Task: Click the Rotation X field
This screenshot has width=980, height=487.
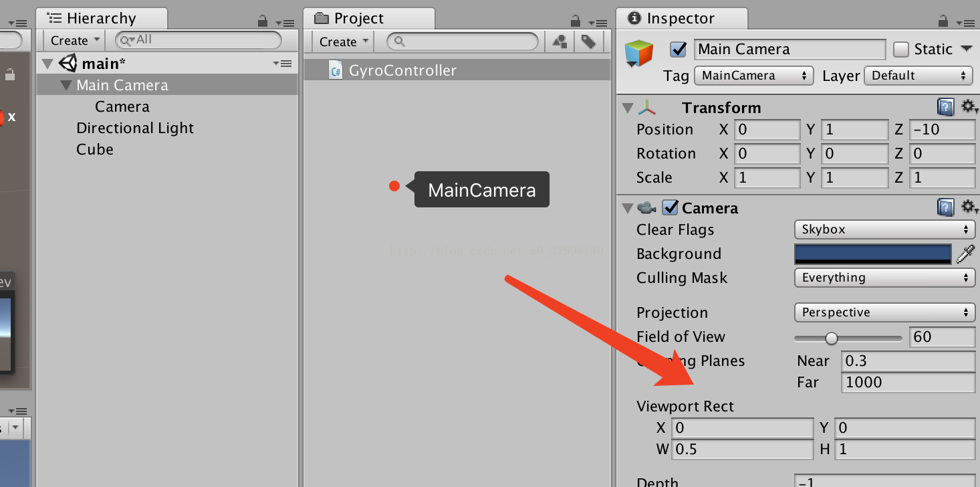Action: point(767,154)
